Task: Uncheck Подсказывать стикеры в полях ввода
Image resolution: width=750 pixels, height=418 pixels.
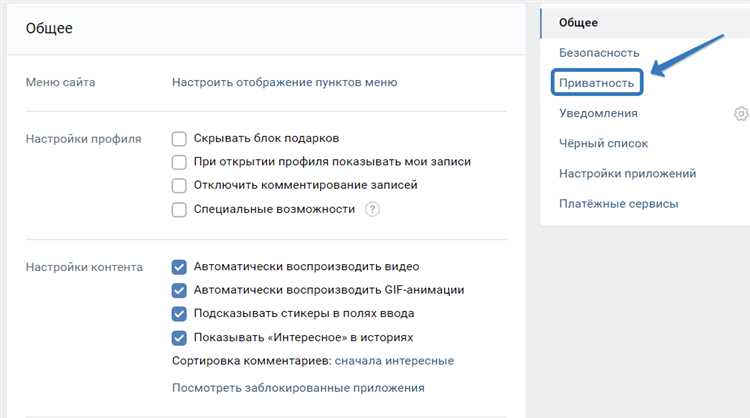Action: tap(179, 314)
